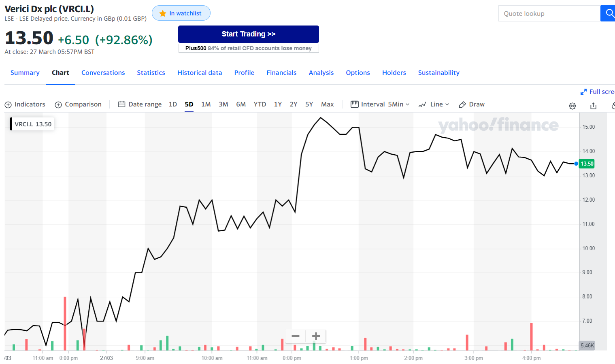The width and height of the screenshot is (615, 364).
Task: Click the Start Trading button
Action: [x=249, y=34]
